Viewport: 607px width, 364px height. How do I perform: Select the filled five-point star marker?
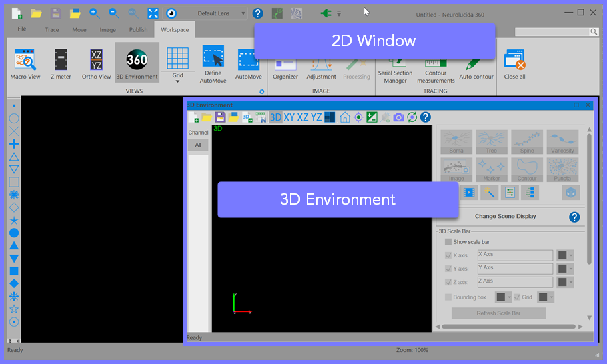pyautogui.click(x=14, y=221)
